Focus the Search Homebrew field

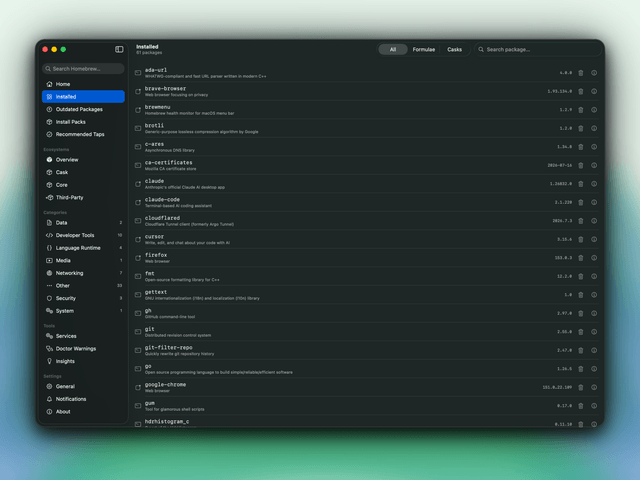(x=83, y=69)
